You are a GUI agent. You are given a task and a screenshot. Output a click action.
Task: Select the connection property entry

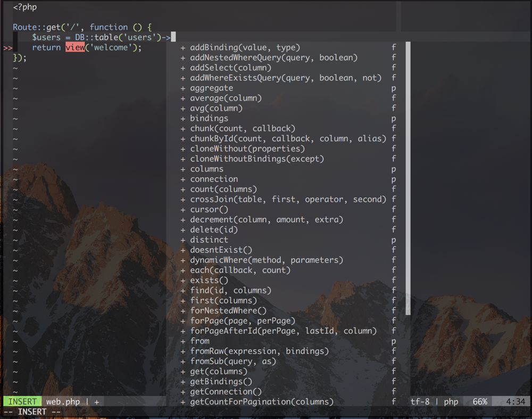click(288, 179)
